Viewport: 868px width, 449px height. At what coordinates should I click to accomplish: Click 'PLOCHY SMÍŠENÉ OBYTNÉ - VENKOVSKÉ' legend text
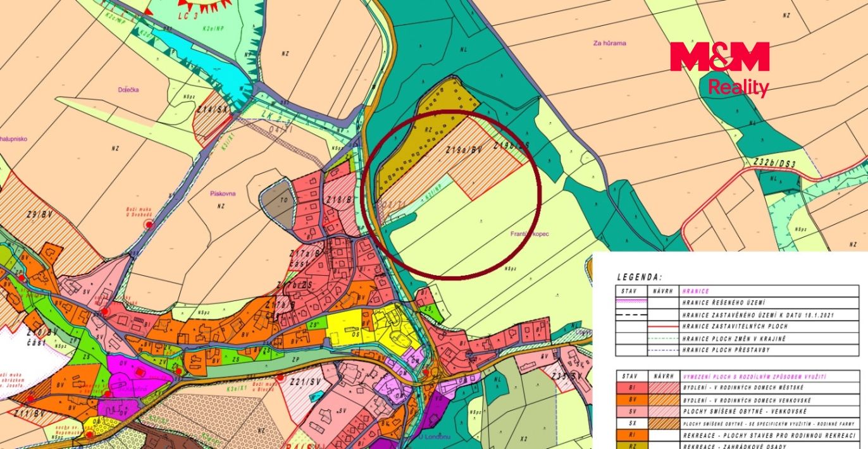point(745,412)
